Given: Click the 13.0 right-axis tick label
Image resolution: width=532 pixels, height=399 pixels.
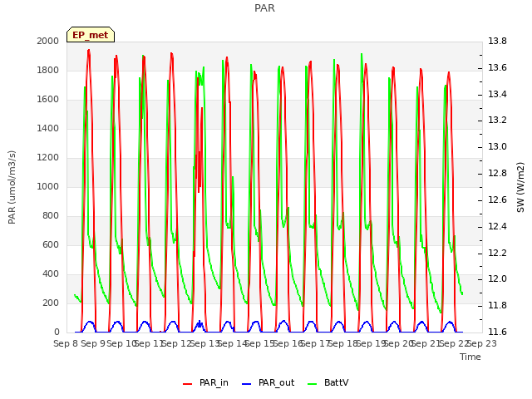Looking at the screenshot, I should pyautogui.click(x=497, y=146).
